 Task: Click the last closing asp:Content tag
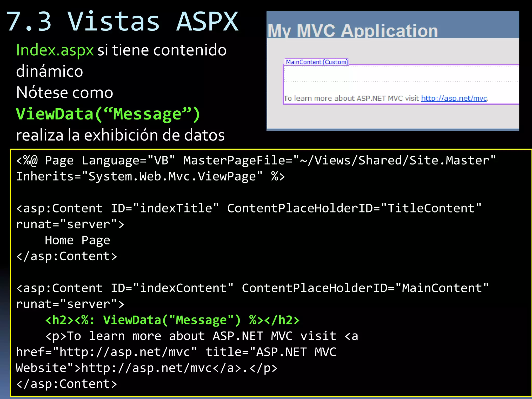click(x=66, y=384)
